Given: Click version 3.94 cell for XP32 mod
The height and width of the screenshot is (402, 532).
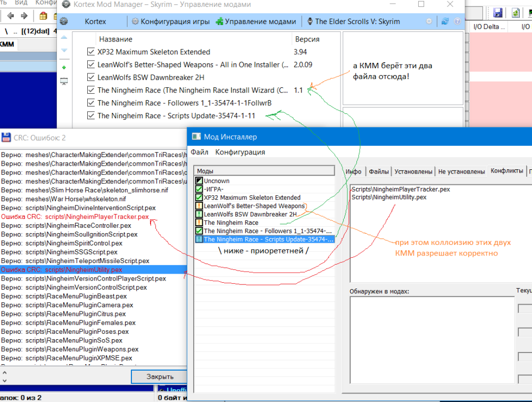Looking at the screenshot, I should pyautogui.click(x=300, y=52).
